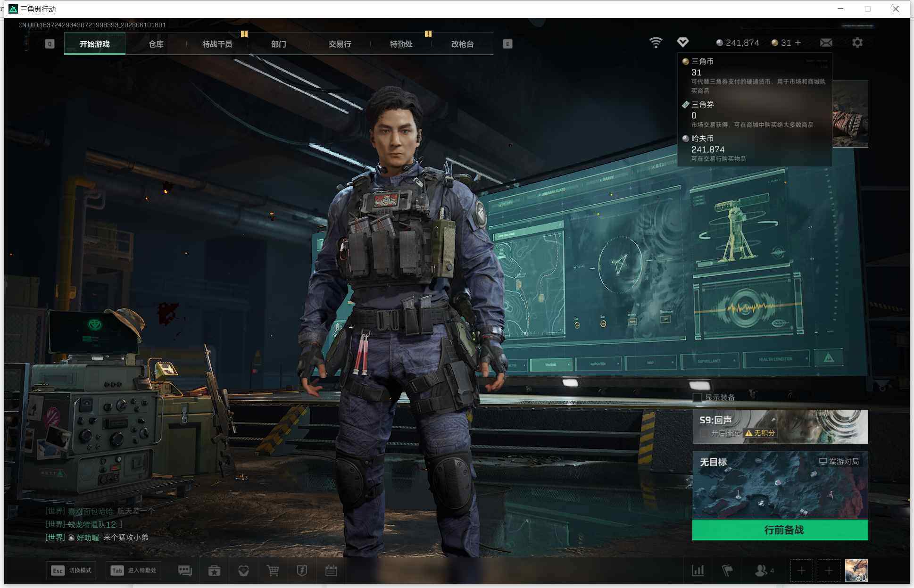Open the lightning shield icon in bottom bar
The width and height of the screenshot is (914, 588).
pos(302,571)
